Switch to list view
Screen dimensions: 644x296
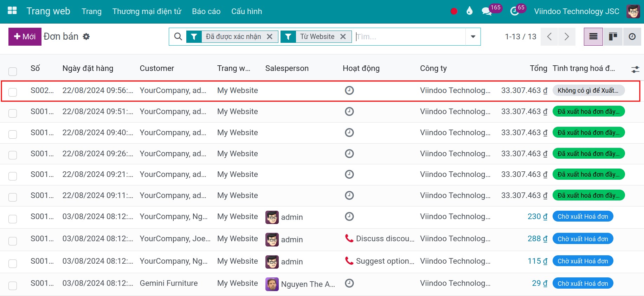pos(593,37)
